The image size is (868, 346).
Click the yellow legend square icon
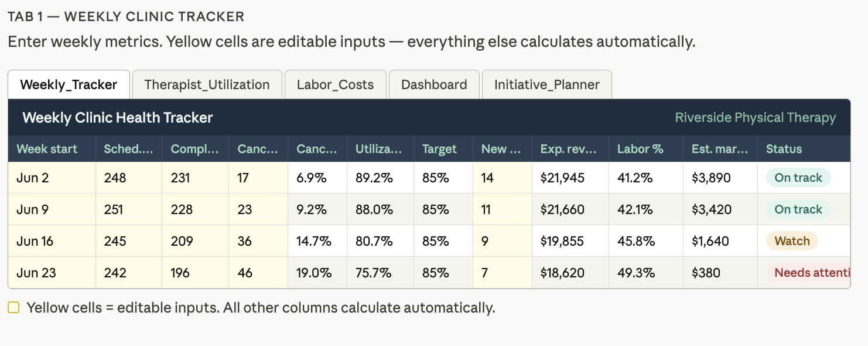13,307
